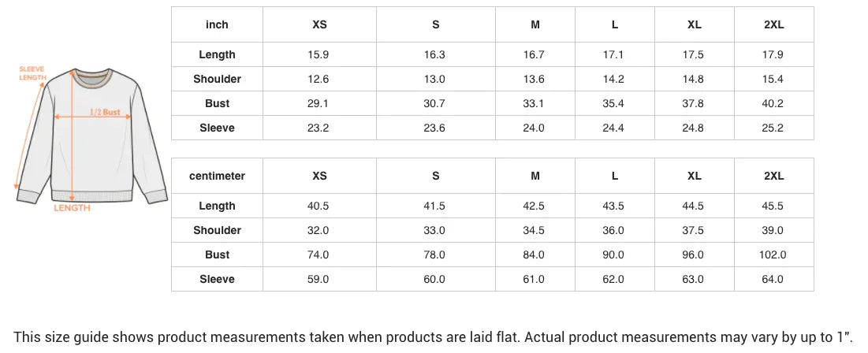Select the 40.2 bust value cell
This screenshot has width=868, height=353.
(773, 103)
